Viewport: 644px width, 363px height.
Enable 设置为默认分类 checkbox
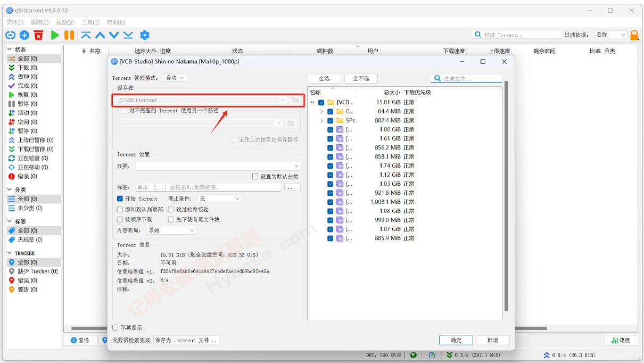[255, 176]
